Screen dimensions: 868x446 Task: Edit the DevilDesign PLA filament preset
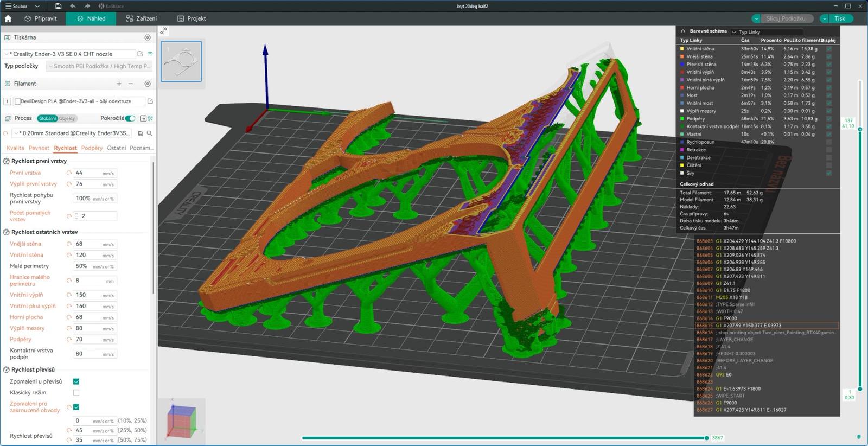(x=150, y=101)
